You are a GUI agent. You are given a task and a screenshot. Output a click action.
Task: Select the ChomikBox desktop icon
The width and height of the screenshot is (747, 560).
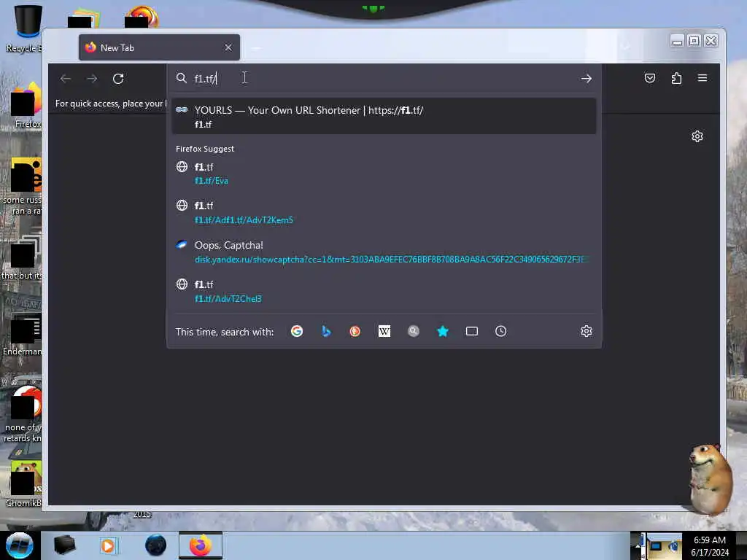[25, 483]
